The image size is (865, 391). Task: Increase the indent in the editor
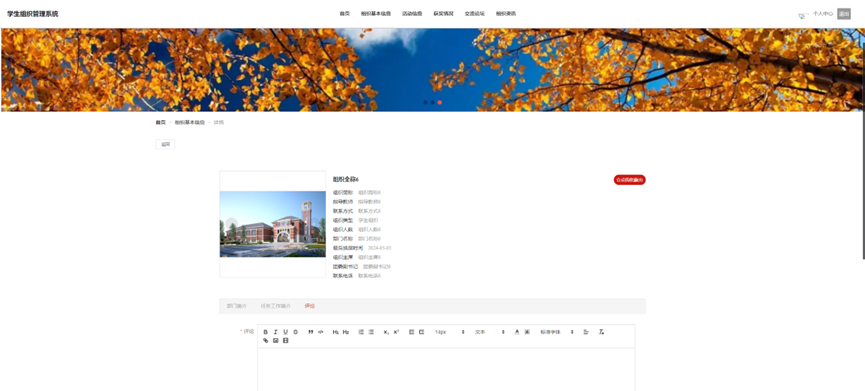pos(421,332)
